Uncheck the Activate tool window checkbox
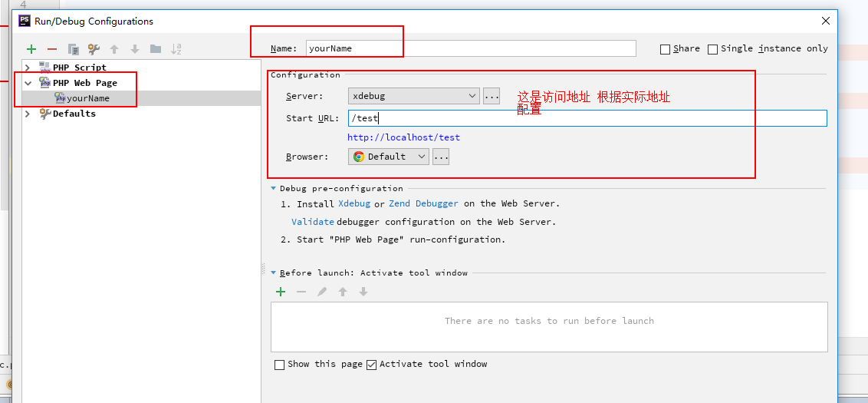 (x=372, y=365)
